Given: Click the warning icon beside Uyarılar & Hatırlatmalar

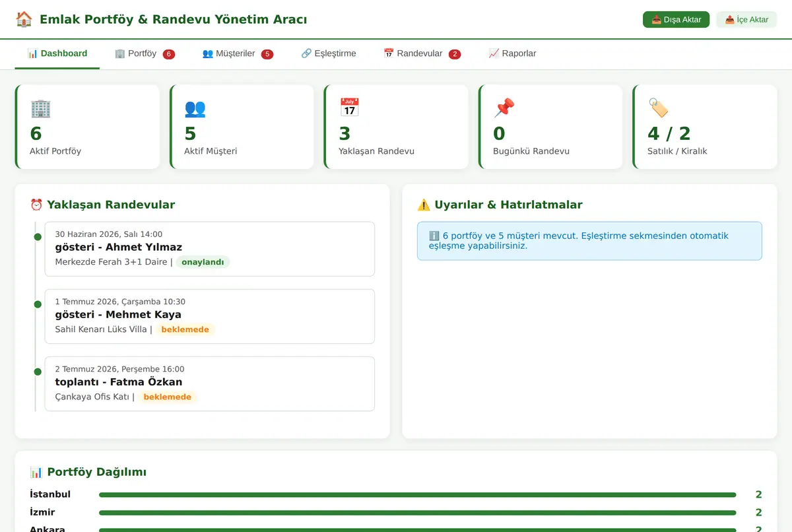Looking at the screenshot, I should pyautogui.click(x=424, y=205).
